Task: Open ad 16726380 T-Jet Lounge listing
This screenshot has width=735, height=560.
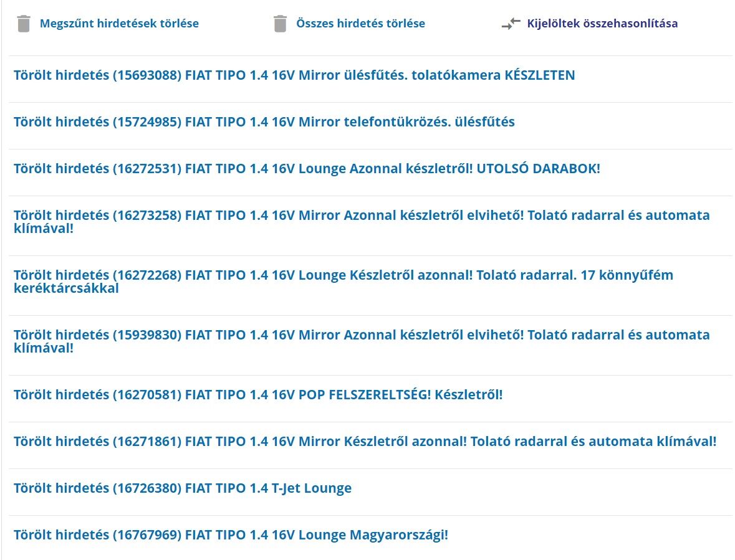Action: pos(183,488)
